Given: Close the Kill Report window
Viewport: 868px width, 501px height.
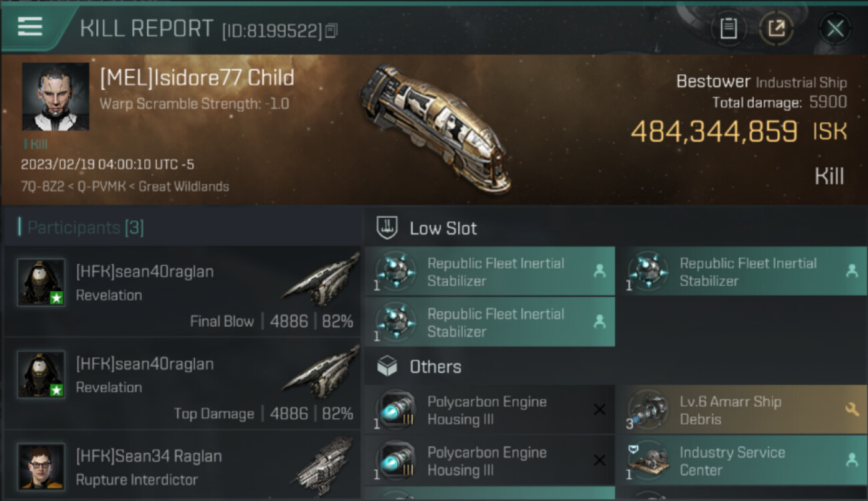Looking at the screenshot, I should (x=835, y=29).
